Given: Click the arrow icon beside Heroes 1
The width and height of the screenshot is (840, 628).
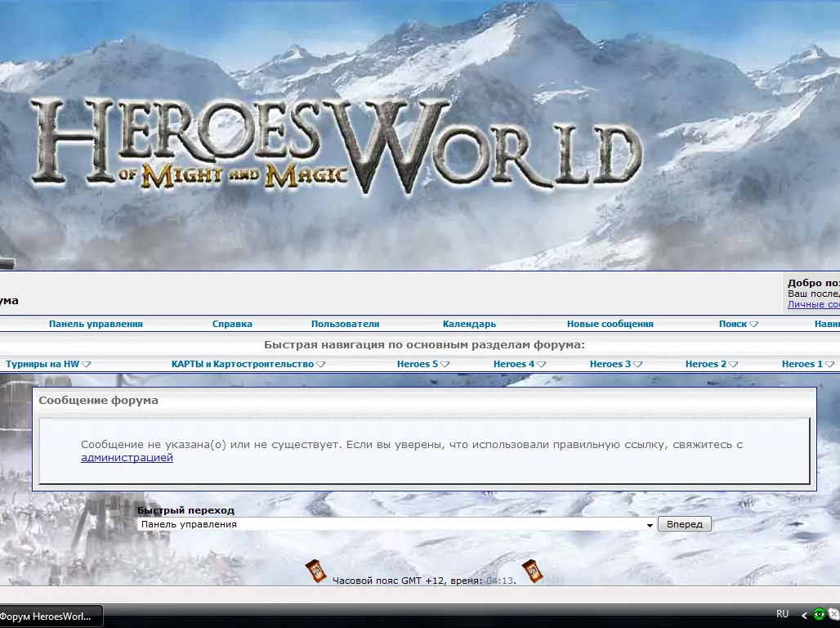Looking at the screenshot, I should (x=830, y=364).
